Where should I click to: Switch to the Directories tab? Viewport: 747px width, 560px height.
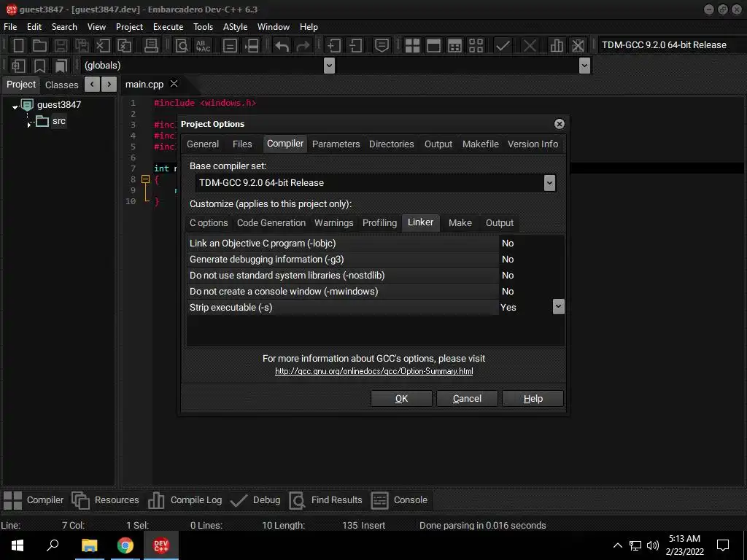pos(392,144)
